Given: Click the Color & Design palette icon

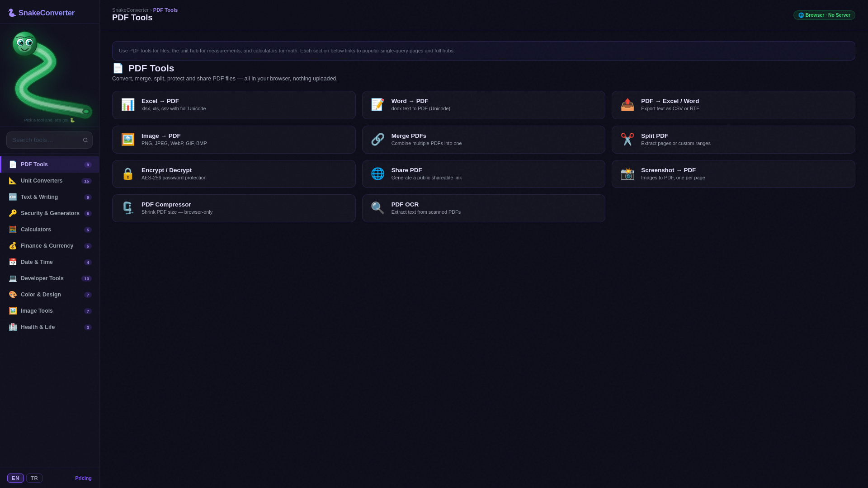Looking at the screenshot, I should click(x=13, y=295).
